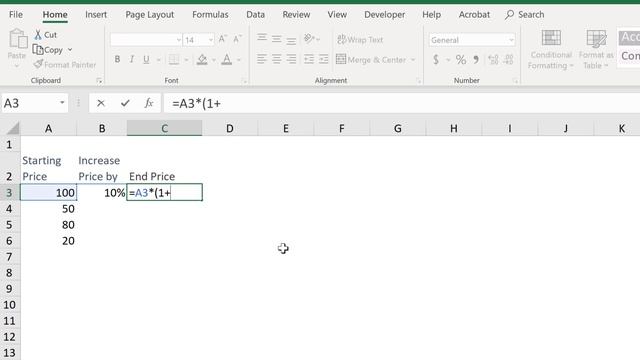Click the Cut scissors icon
This screenshot has height=360, width=640.
click(x=38, y=35)
